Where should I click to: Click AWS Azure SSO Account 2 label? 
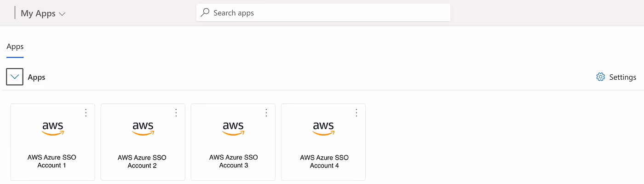click(x=142, y=161)
